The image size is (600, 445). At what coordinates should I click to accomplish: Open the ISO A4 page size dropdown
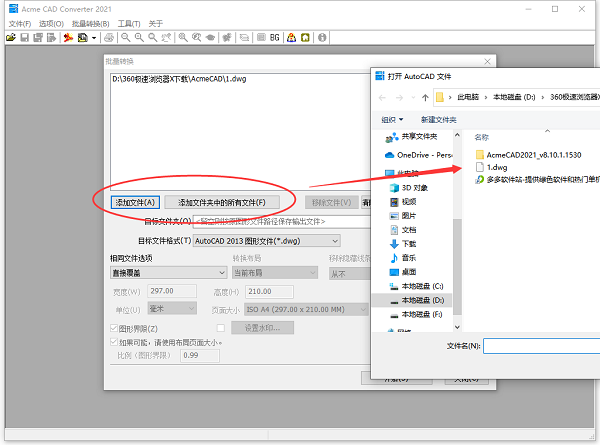point(306,309)
